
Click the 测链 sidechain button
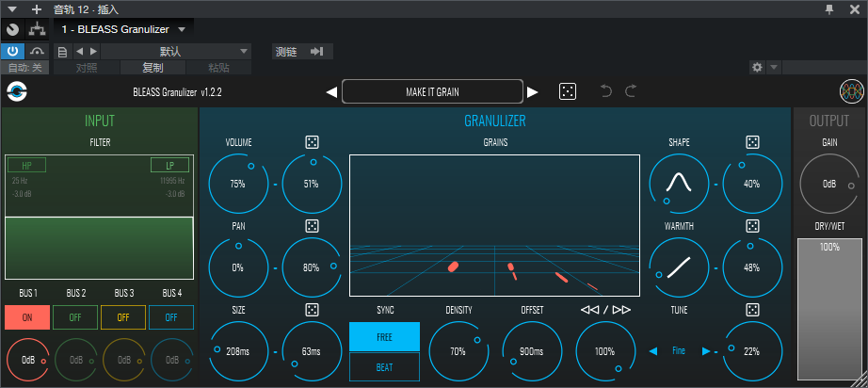pos(286,52)
